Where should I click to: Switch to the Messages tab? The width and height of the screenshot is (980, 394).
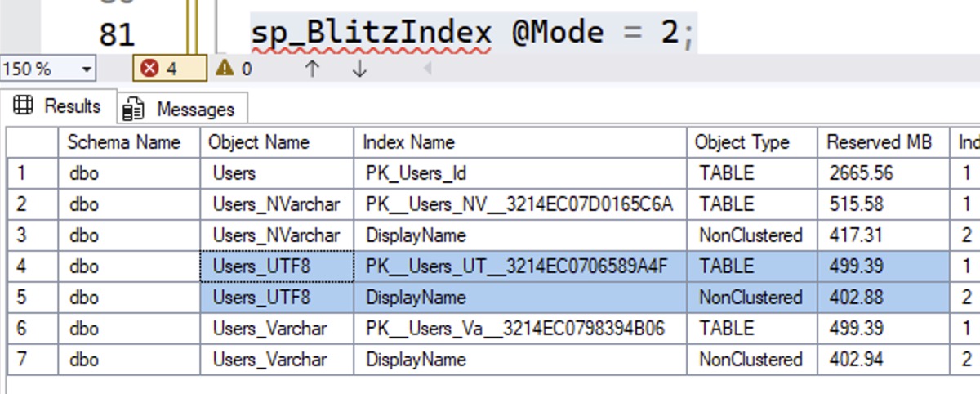(x=181, y=109)
